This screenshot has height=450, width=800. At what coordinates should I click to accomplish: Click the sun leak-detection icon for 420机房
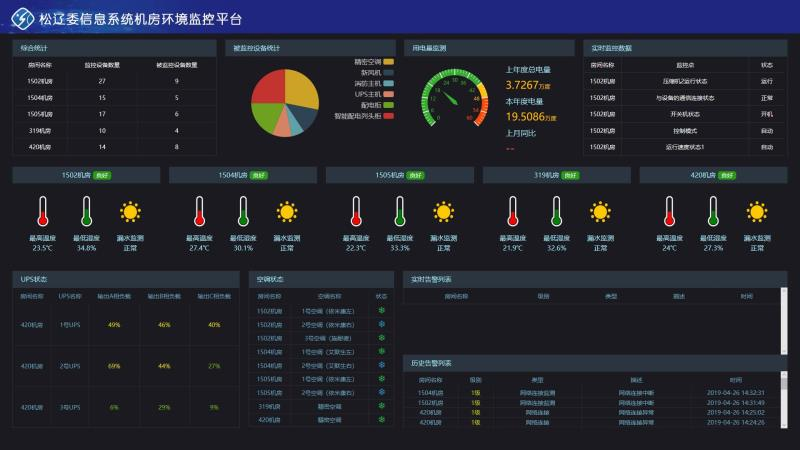[x=758, y=211]
